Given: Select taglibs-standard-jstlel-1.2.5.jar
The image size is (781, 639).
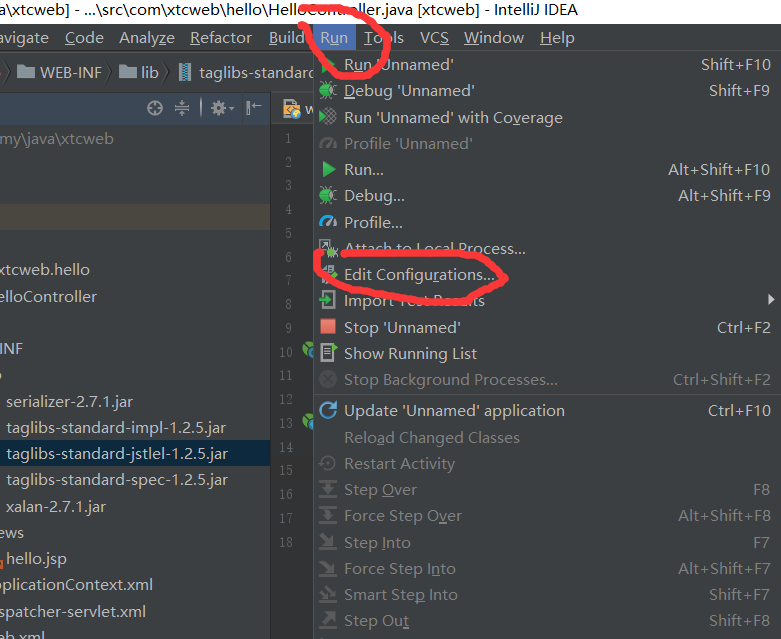Looking at the screenshot, I should click(117, 454).
